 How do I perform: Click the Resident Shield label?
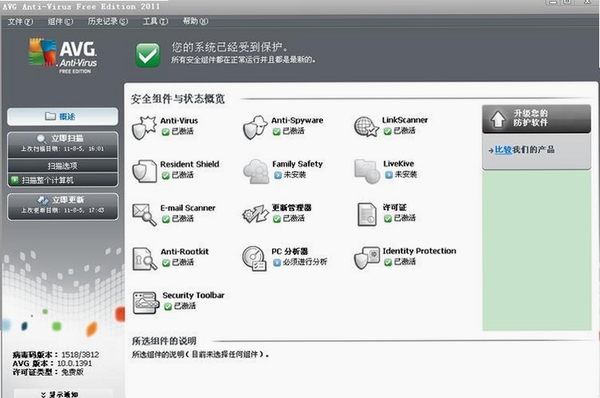(x=190, y=164)
